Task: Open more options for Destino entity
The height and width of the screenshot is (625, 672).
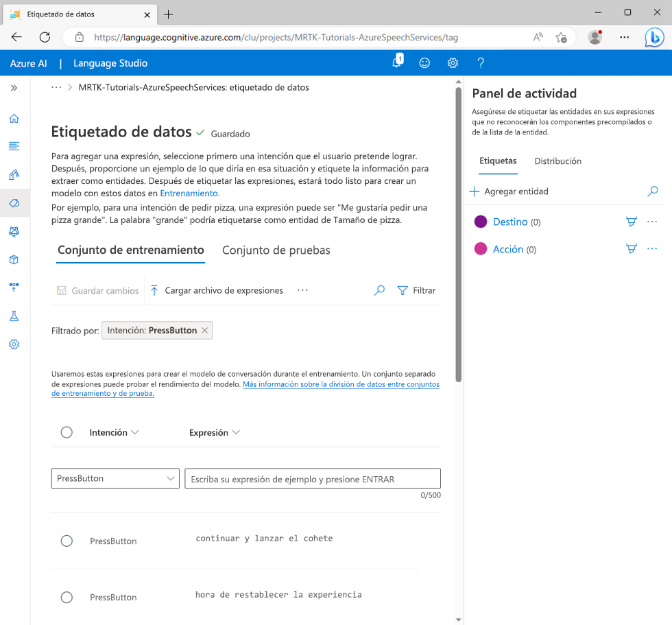Action: click(652, 222)
